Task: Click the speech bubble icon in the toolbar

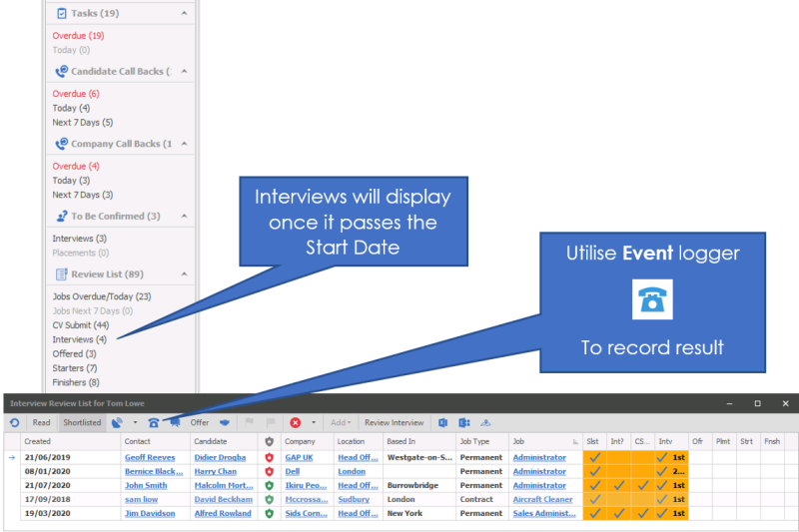Action: coord(175,422)
